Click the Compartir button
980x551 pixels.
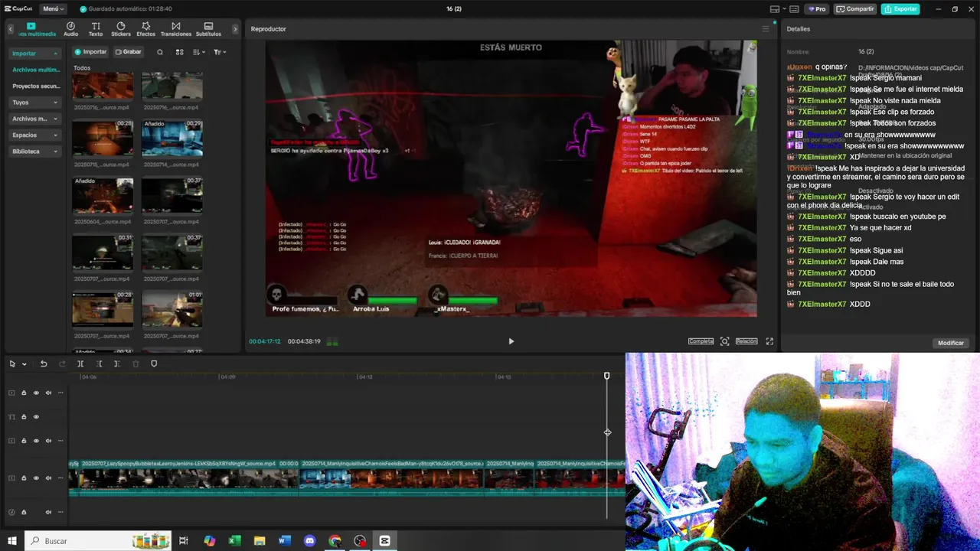click(855, 9)
